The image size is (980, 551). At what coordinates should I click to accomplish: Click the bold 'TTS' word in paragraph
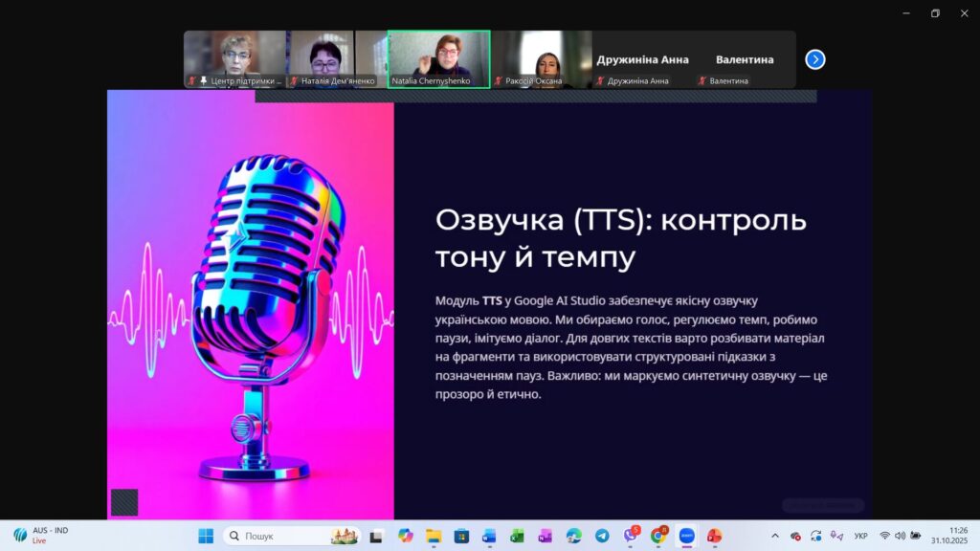[492, 301]
